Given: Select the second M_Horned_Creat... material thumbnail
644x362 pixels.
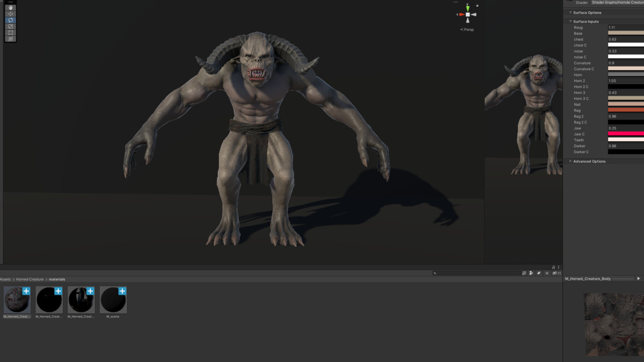Looking at the screenshot, I should click(49, 300).
